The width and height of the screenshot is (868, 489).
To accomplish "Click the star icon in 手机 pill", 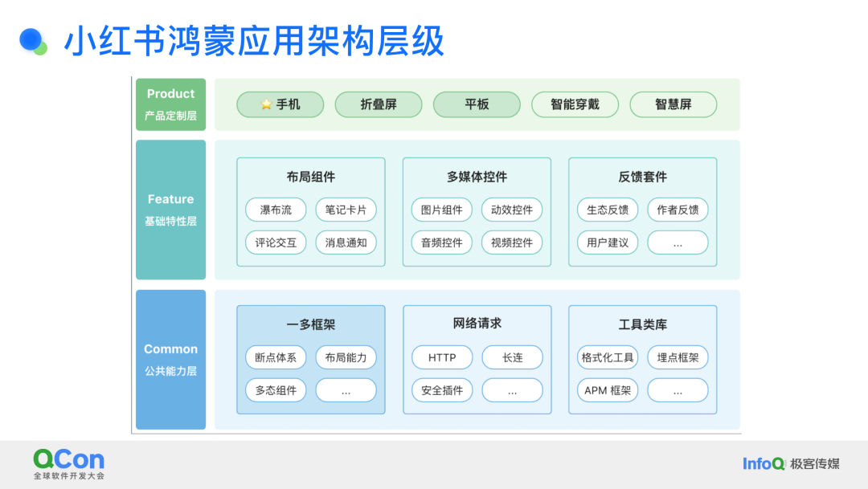I will click(266, 104).
